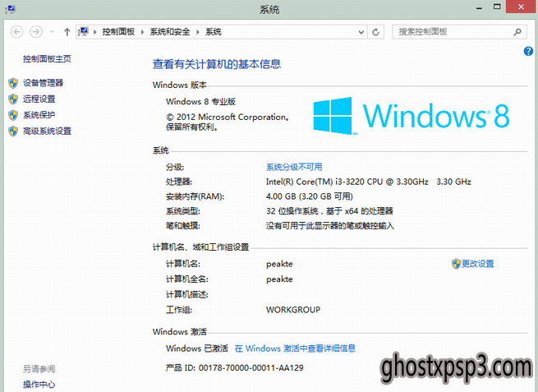Select the Windows 8 专业版 text
The image size is (538, 392).
click(x=200, y=102)
